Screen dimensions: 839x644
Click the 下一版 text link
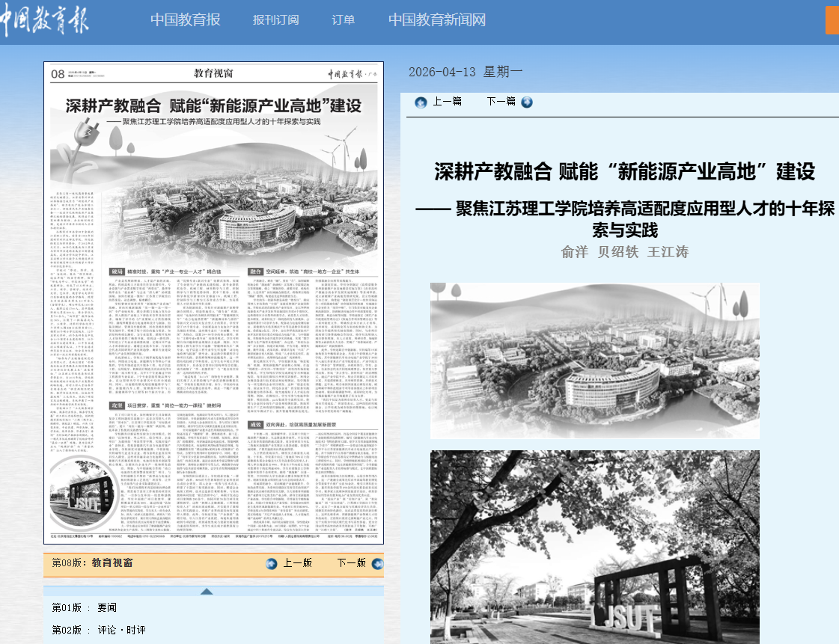[352, 563]
